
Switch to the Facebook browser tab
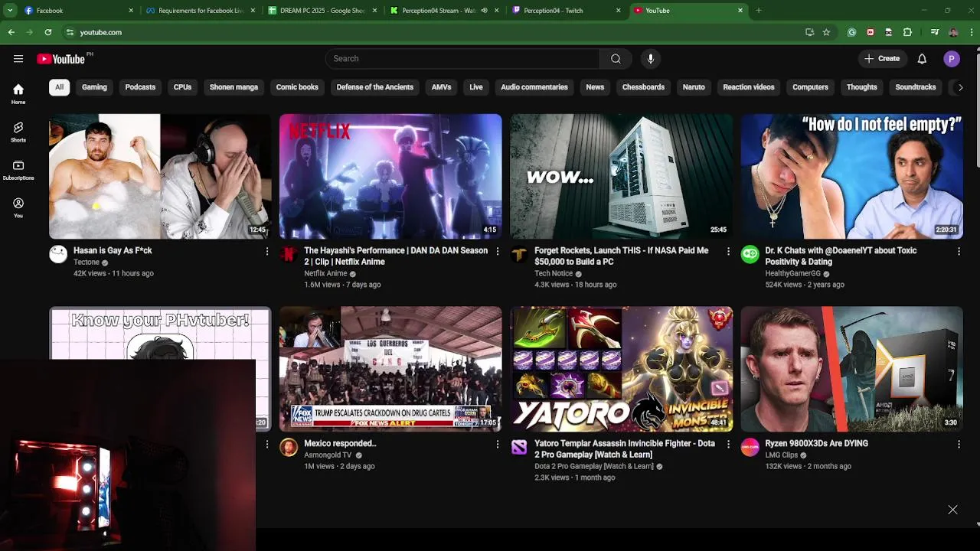pyautogui.click(x=79, y=11)
